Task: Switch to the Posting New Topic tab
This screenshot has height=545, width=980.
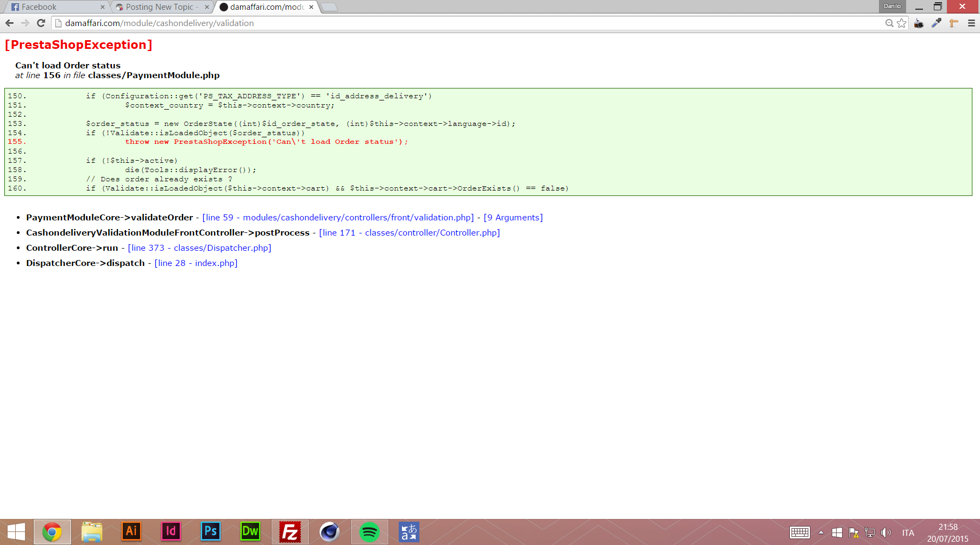Action: pos(161,7)
